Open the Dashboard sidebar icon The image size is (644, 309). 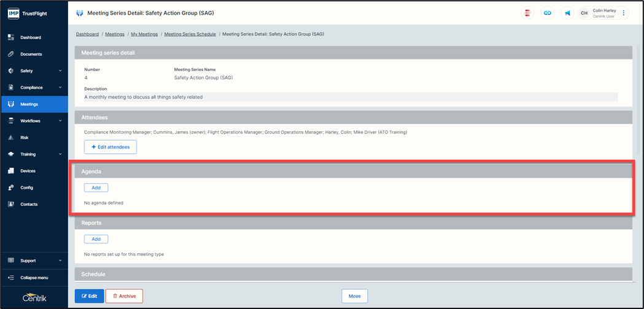11,37
